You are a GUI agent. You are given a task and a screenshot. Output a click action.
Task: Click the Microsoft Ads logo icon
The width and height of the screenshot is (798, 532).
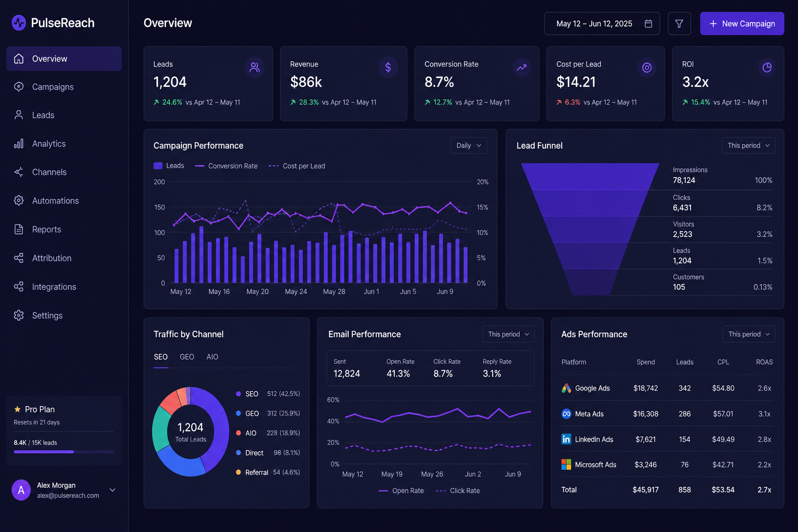click(566, 464)
